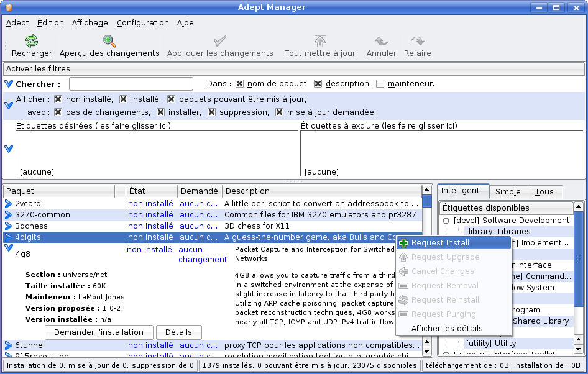This screenshot has height=374, width=588.
Task: Toggle the nom de paquet checkbox
Action: click(240, 84)
